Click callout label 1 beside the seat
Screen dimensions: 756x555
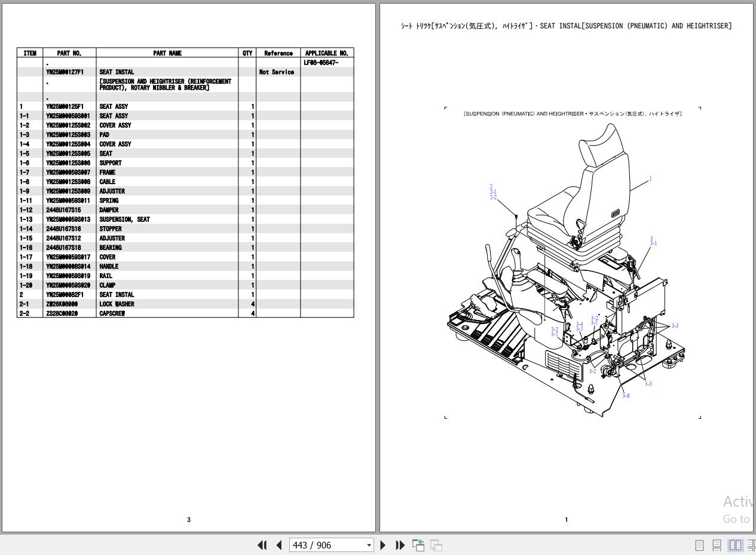[650, 178]
